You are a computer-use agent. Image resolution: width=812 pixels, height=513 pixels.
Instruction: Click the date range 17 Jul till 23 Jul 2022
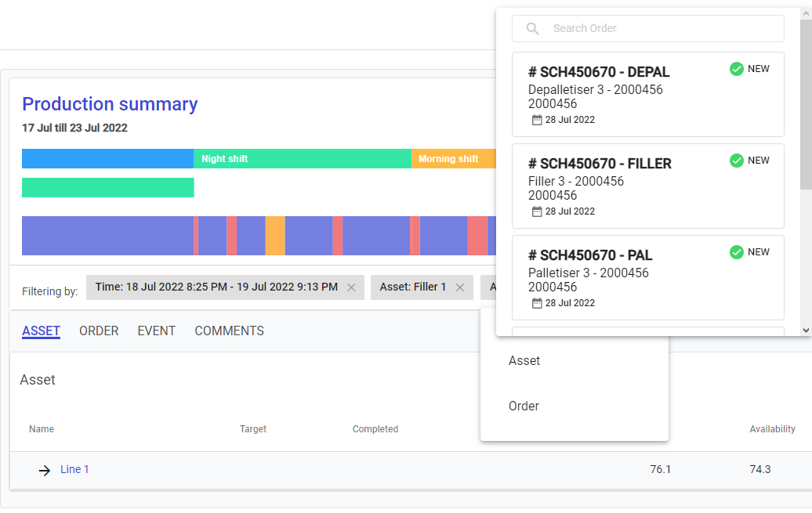click(74, 128)
